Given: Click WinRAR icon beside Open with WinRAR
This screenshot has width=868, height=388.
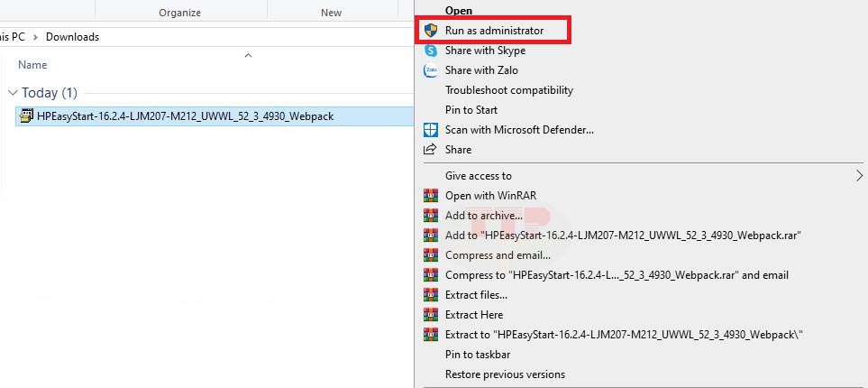Looking at the screenshot, I should 430,196.
